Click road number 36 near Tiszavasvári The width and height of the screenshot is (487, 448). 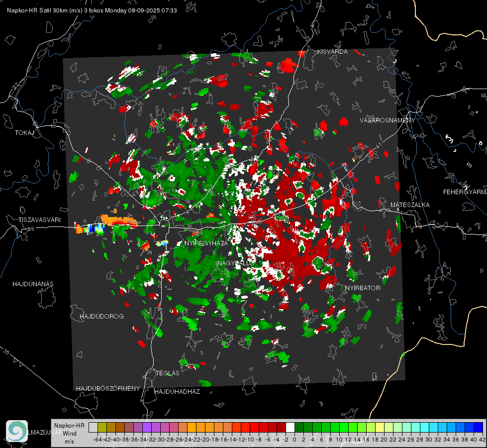[31, 229]
